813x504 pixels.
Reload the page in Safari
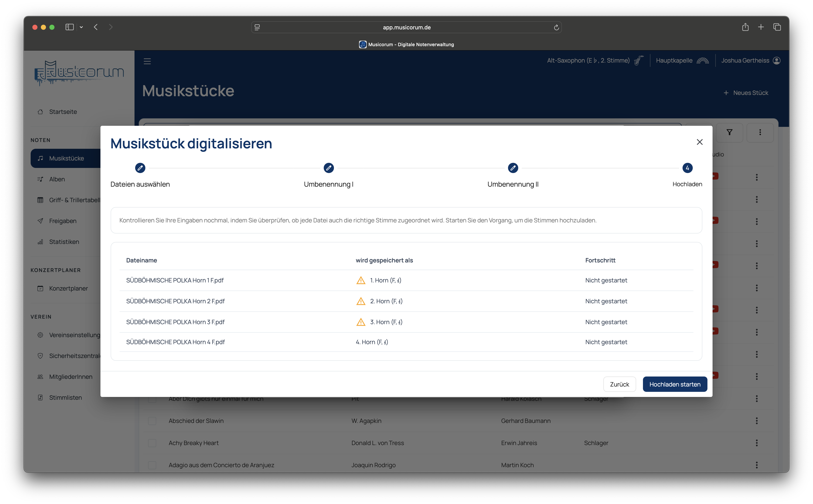(556, 27)
